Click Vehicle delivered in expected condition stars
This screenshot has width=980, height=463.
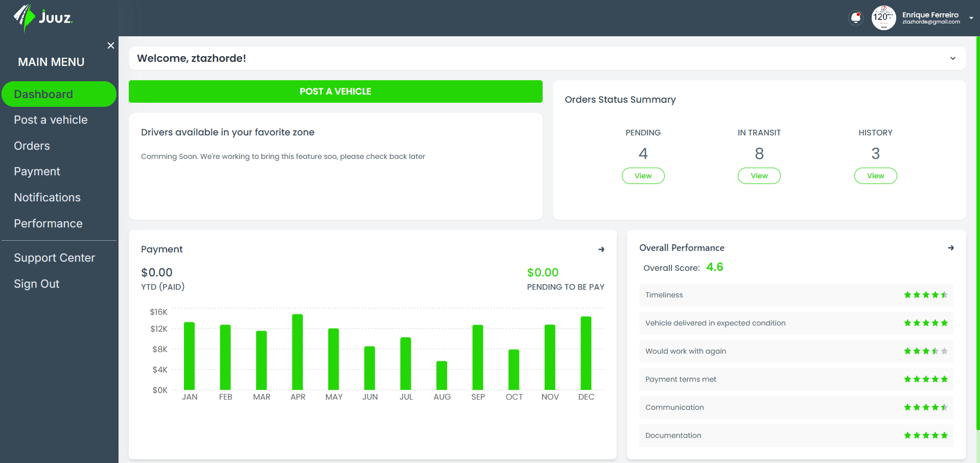926,323
